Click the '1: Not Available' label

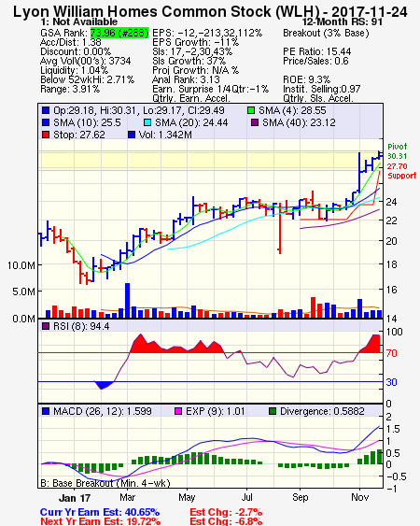(78, 21)
